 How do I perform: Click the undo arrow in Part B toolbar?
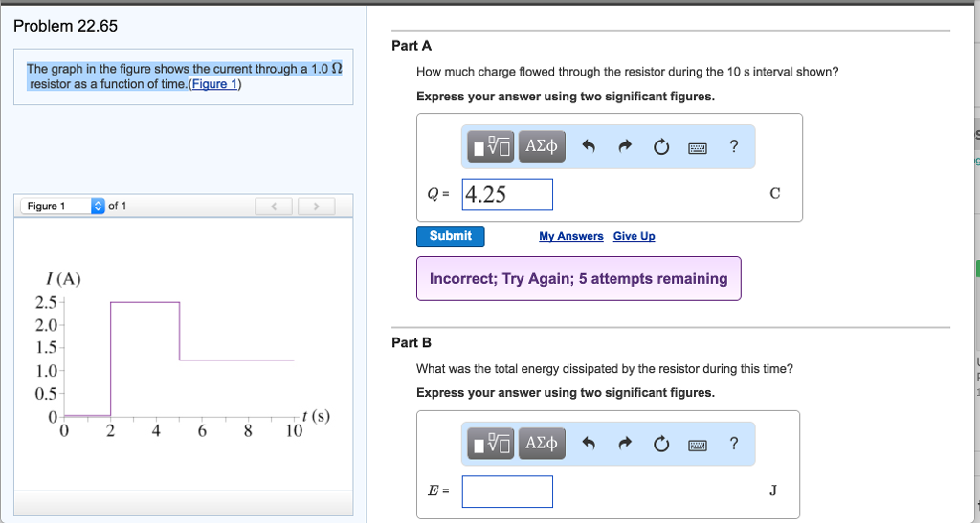pyautogui.click(x=589, y=444)
